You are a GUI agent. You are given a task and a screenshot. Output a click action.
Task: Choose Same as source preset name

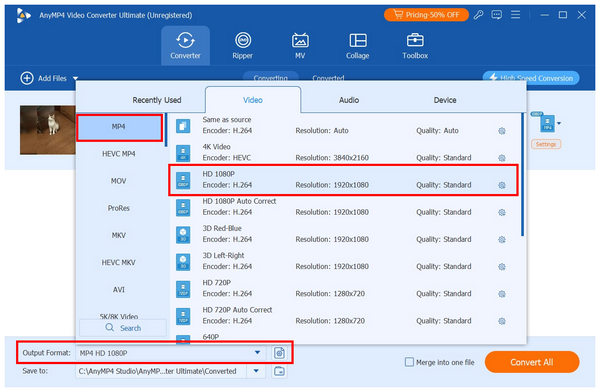tap(227, 120)
